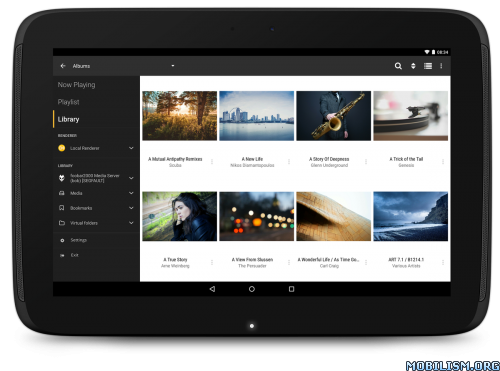
Task: Tap the recent apps square button
Action: click(291, 289)
